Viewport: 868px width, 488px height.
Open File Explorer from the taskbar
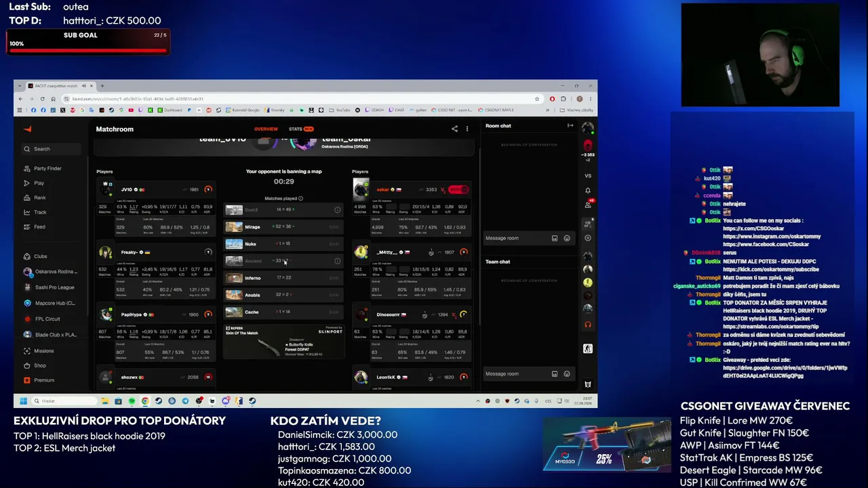(x=105, y=401)
